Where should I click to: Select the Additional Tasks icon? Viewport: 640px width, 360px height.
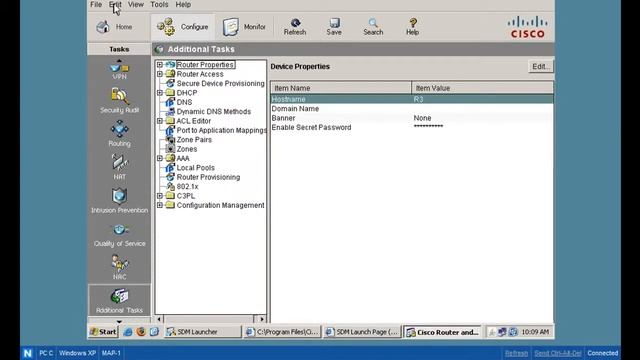pyautogui.click(x=119, y=301)
